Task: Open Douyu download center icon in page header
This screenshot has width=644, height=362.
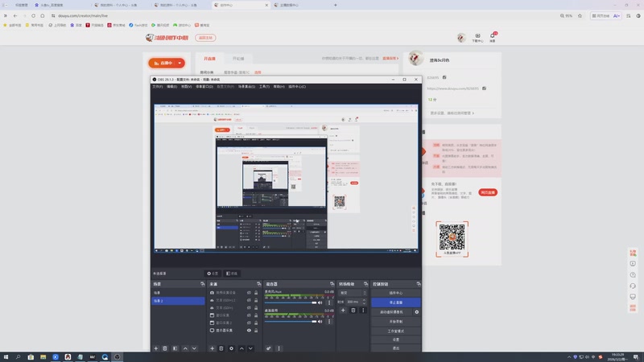Action: click(477, 37)
